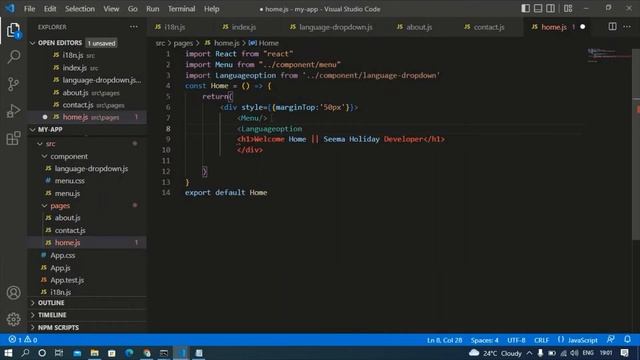Screen dimensions: 640x360
Task: Open the Search view in activity bar
Action: click(13, 56)
